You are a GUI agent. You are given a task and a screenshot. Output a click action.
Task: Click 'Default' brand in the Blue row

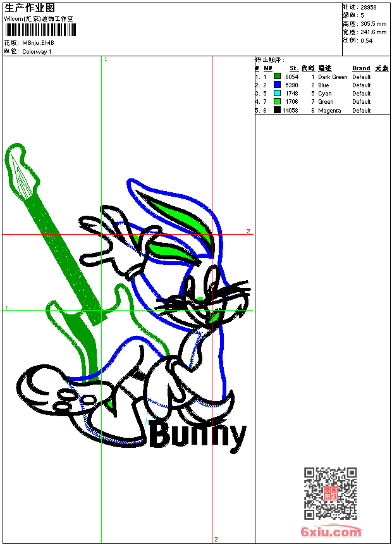[x=362, y=85]
